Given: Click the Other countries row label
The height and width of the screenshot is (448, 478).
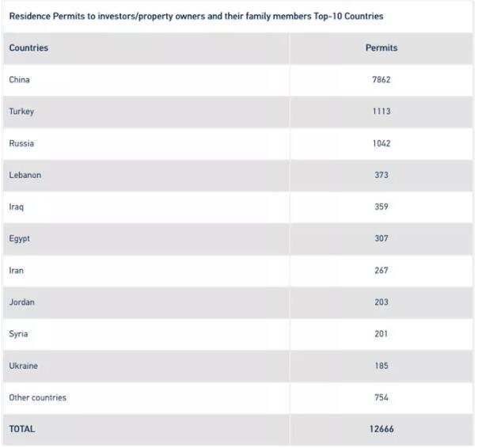Looking at the screenshot, I should point(38,397).
